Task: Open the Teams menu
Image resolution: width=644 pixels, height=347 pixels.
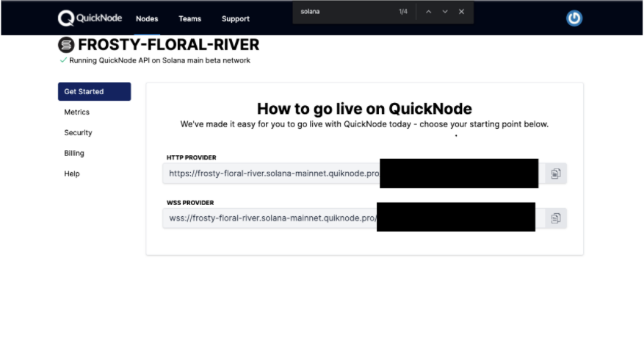Action: coord(189,19)
